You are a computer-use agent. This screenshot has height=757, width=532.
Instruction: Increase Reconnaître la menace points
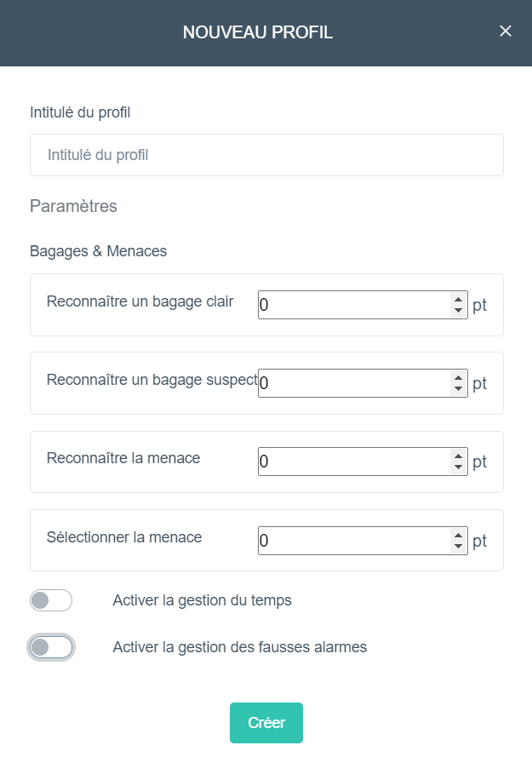point(458,456)
